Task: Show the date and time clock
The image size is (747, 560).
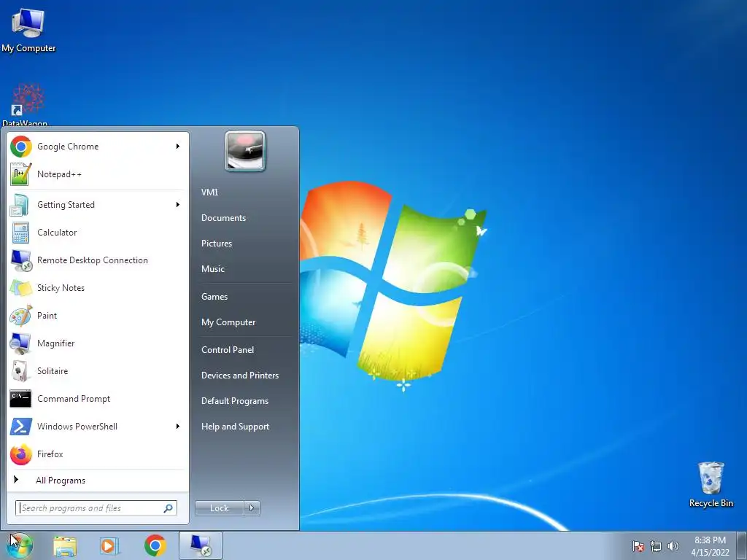Action: click(x=710, y=546)
